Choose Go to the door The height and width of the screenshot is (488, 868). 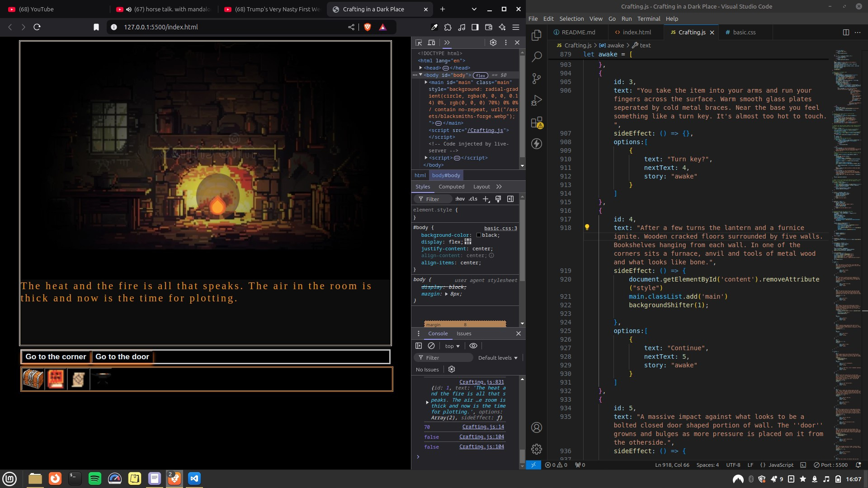click(x=122, y=357)
